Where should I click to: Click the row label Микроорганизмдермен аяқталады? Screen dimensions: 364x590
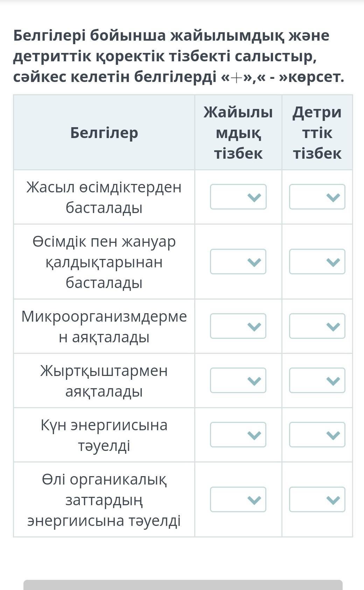104,327
